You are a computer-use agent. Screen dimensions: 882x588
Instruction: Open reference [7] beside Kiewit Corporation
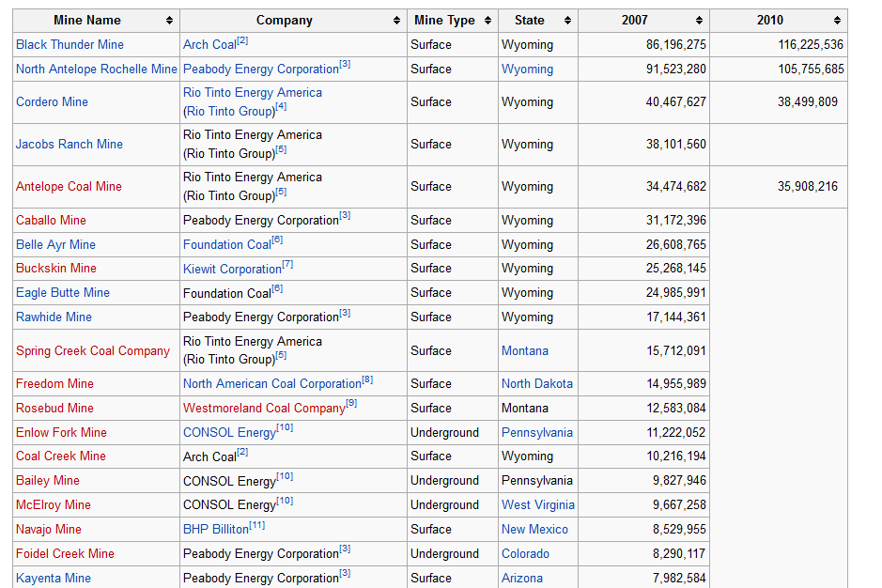coord(287,264)
